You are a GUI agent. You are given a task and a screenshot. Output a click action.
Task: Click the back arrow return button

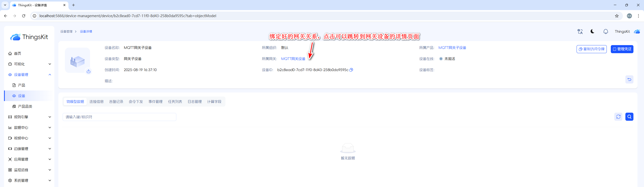click(x=629, y=79)
